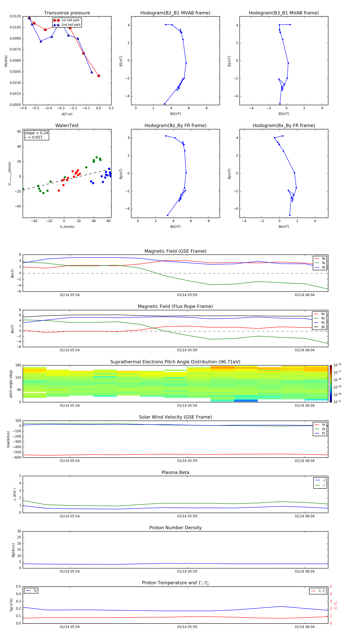Click the "Proton Number Density" title
The image size is (351, 644).
175,528
